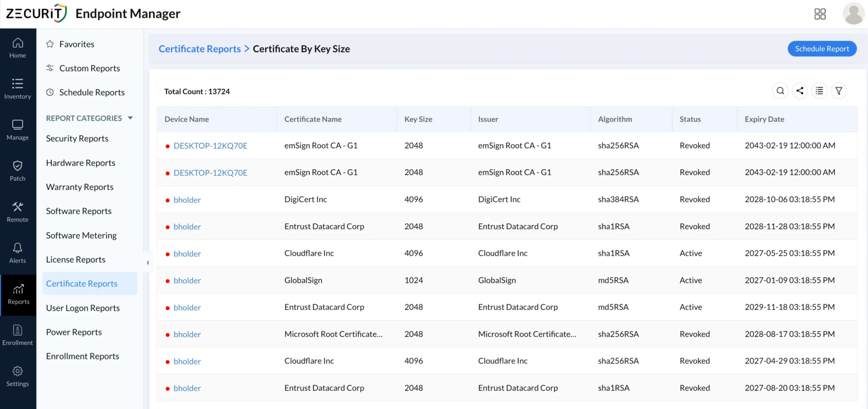Open first DESKTOP-12KQ70E device link
The image size is (868, 409).
210,146
